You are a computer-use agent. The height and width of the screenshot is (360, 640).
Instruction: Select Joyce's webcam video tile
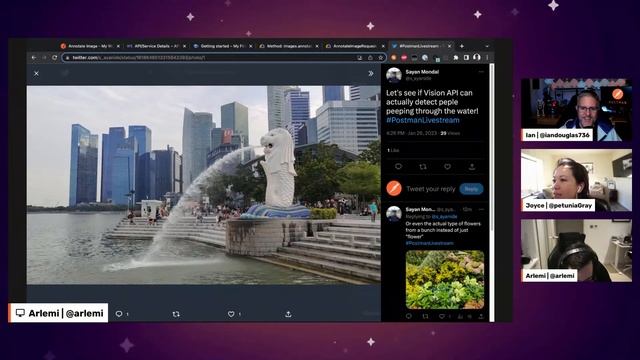pos(576,180)
